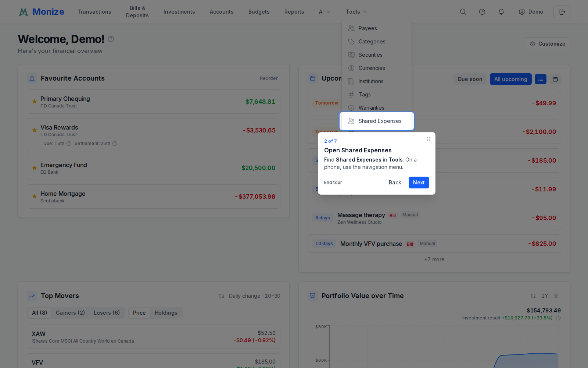
Task: Show Top Movers by Holdings
Action: [166, 313]
